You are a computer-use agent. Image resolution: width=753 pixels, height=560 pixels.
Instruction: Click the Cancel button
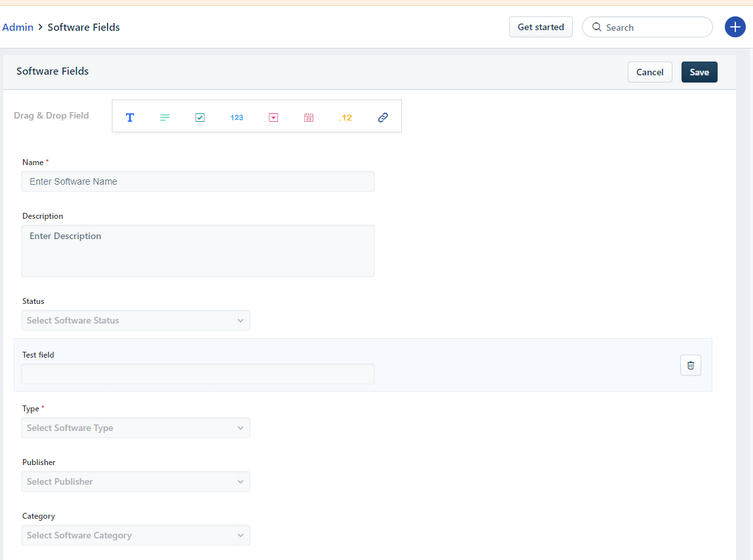click(649, 72)
